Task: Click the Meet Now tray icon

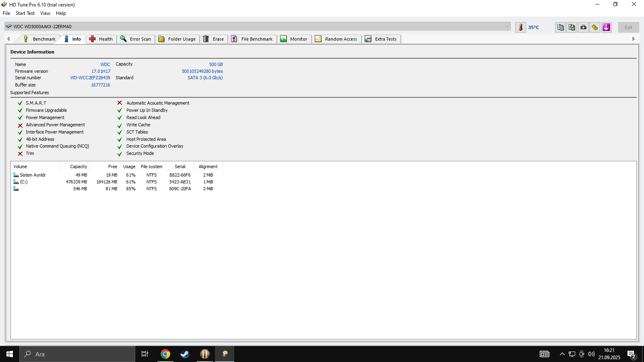Action: tap(582, 354)
